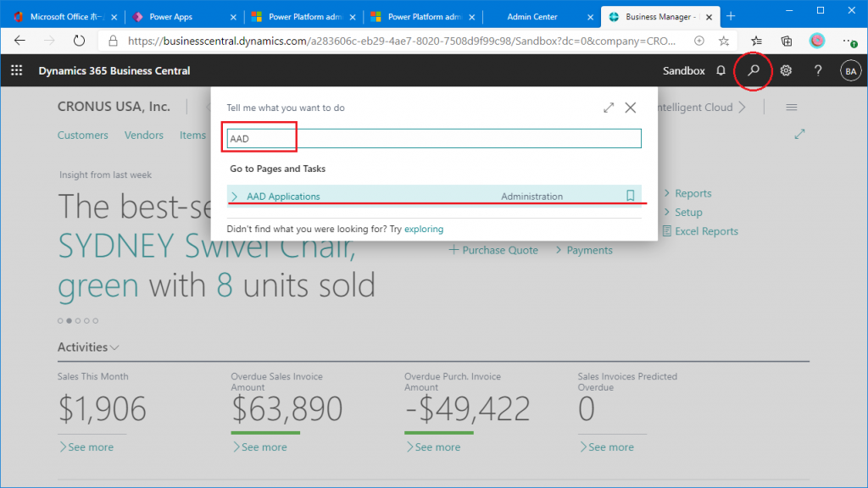
Task: See more under Overdue Sales Invoice Amount
Action: (259, 447)
